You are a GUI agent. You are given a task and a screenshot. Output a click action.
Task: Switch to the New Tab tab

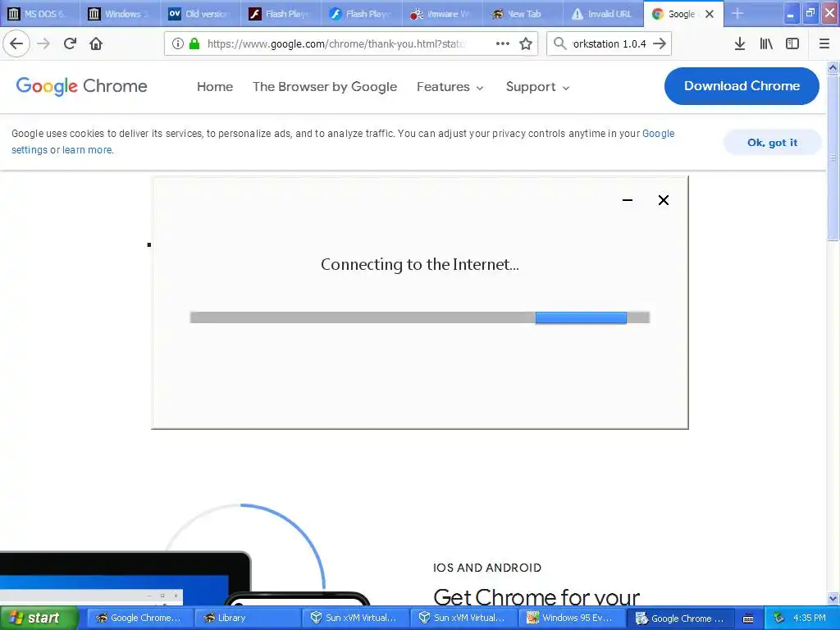coord(523,14)
